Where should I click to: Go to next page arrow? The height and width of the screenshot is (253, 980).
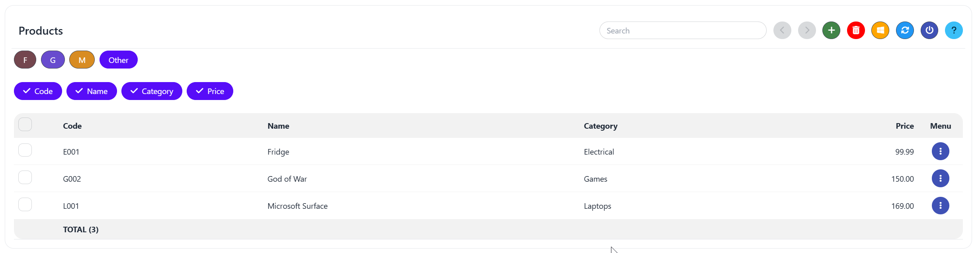(x=807, y=30)
